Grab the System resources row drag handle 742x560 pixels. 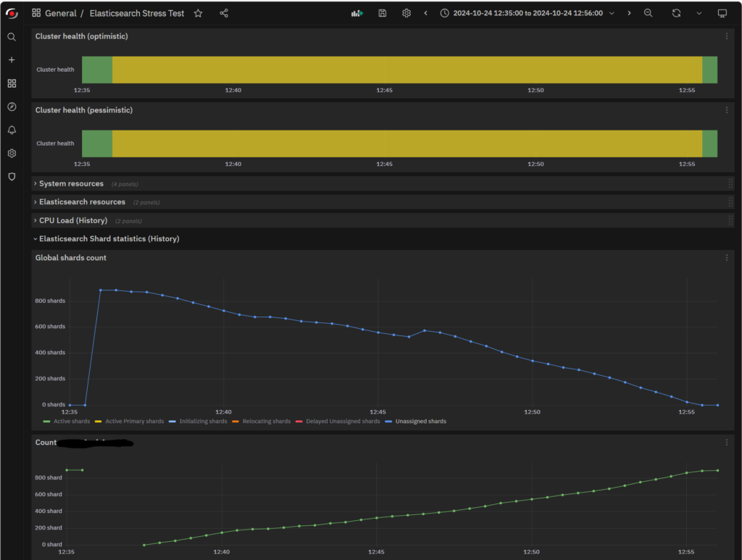730,183
